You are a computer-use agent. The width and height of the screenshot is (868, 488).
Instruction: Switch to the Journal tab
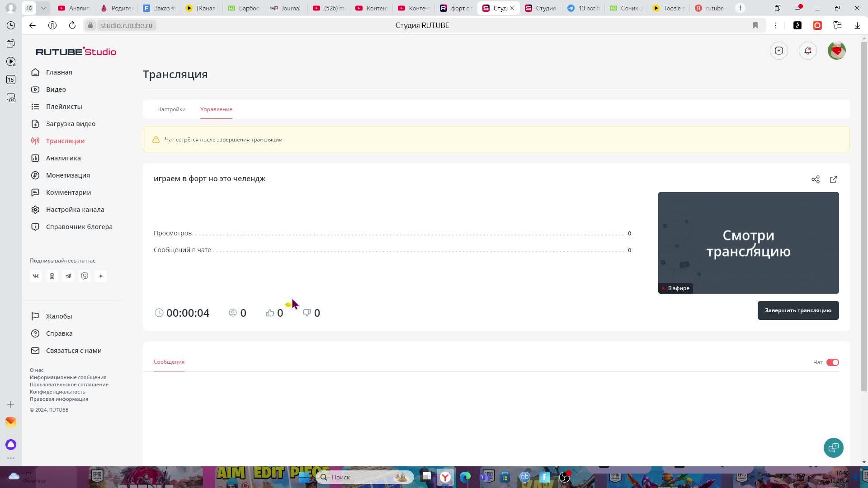[x=286, y=8]
